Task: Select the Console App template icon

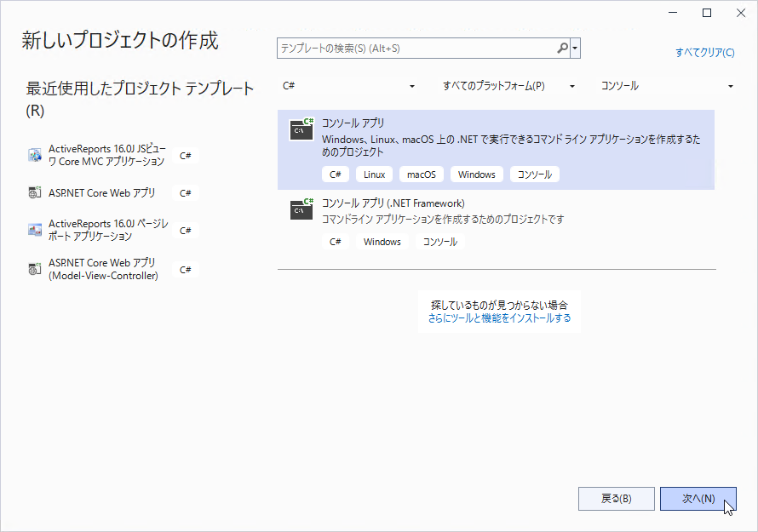Action: click(301, 129)
